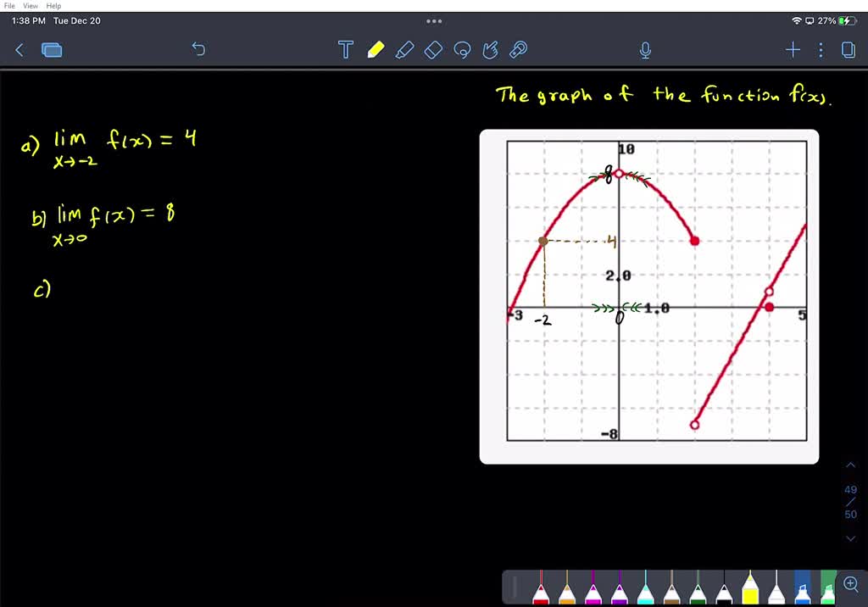Undo the last stroke
The width and height of the screenshot is (868, 607).
pos(198,50)
